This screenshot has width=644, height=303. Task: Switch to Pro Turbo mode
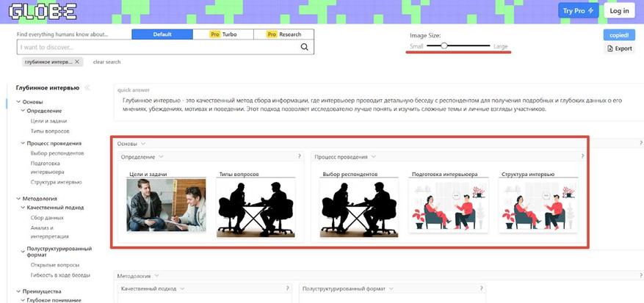(223, 34)
